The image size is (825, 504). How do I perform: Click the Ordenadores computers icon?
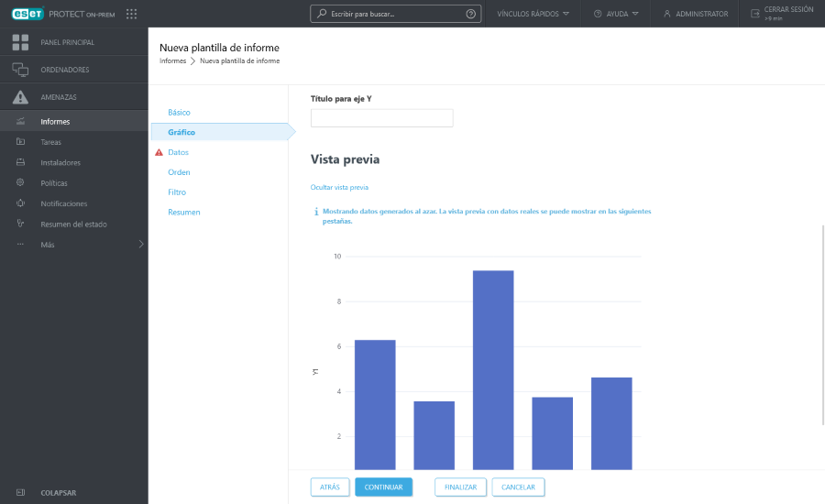pyautogui.click(x=20, y=70)
